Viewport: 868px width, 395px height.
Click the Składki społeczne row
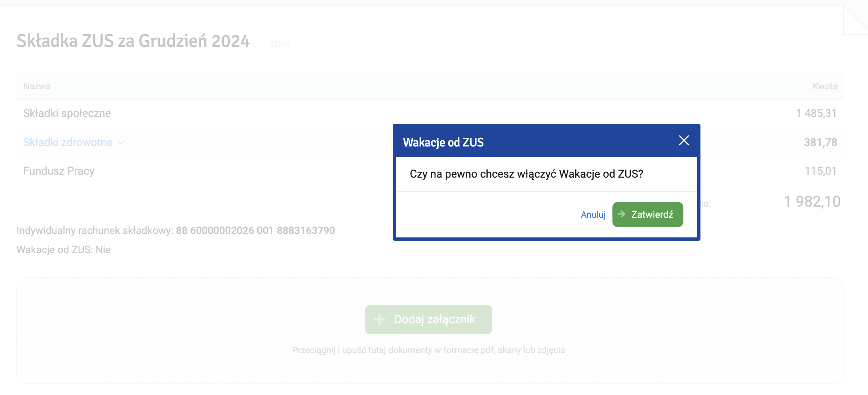[430, 113]
